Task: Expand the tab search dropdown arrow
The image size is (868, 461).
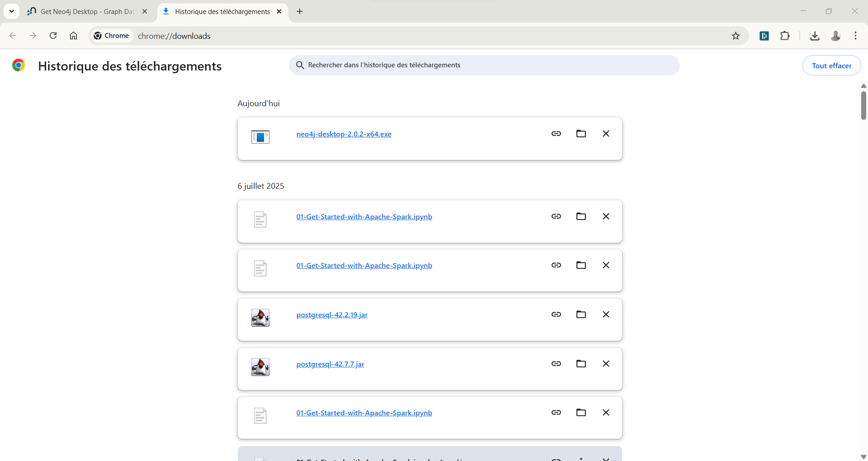Action: click(12, 11)
